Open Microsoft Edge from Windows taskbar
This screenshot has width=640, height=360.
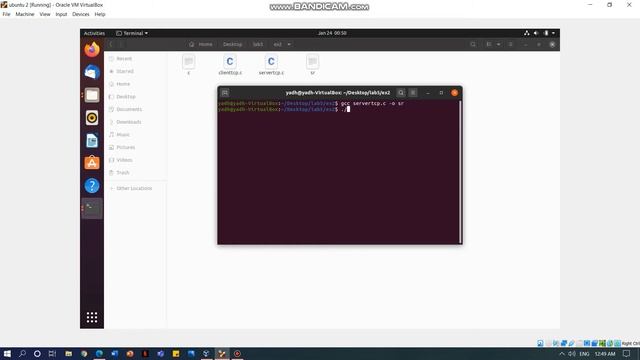coord(99,353)
